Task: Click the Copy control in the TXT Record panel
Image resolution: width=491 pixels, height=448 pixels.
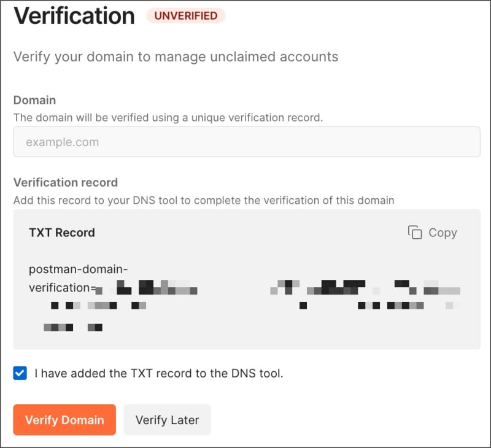Action: [432, 233]
